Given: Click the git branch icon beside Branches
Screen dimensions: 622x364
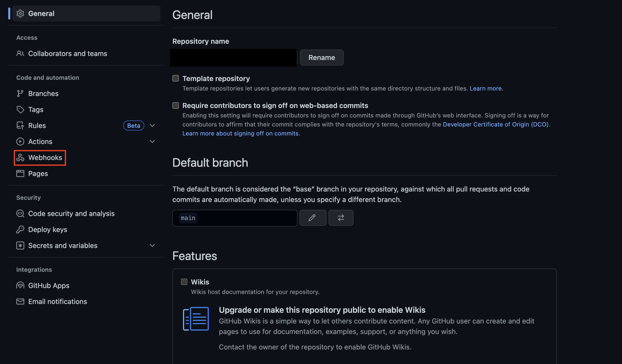Looking at the screenshot, I should (20, 93).
